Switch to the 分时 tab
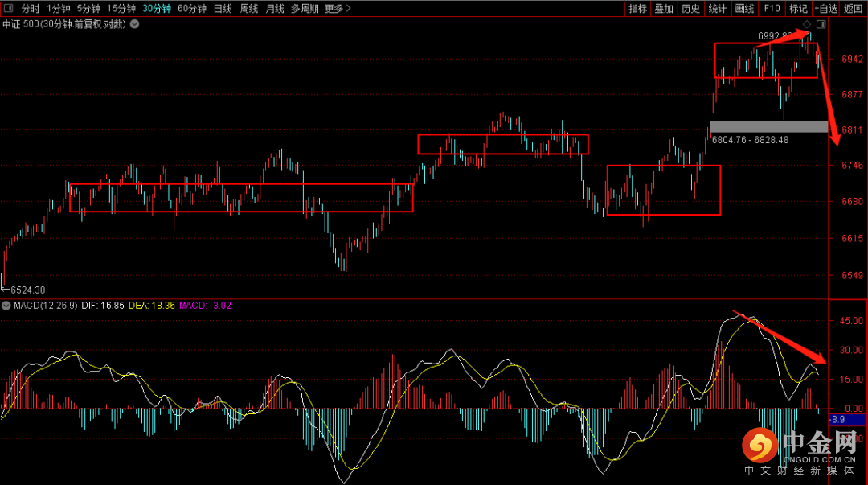Image resolution: width=868 pixels, height=485 pixels. click(30, 8)
